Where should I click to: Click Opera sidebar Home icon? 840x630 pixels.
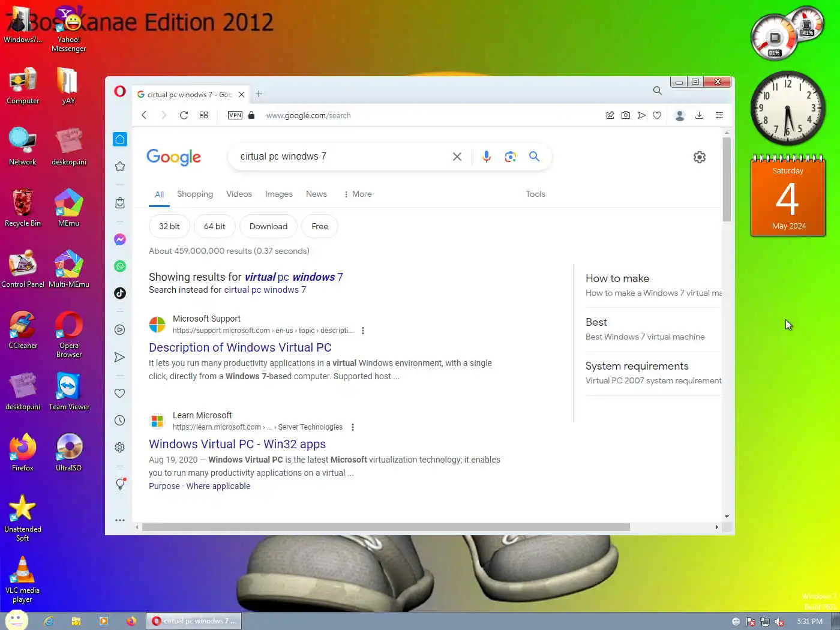[120, 139]
